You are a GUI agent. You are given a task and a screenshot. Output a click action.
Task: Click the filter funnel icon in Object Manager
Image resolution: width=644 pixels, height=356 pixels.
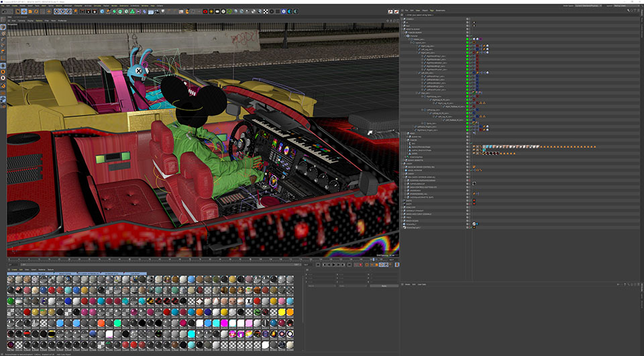coord(635,10)
